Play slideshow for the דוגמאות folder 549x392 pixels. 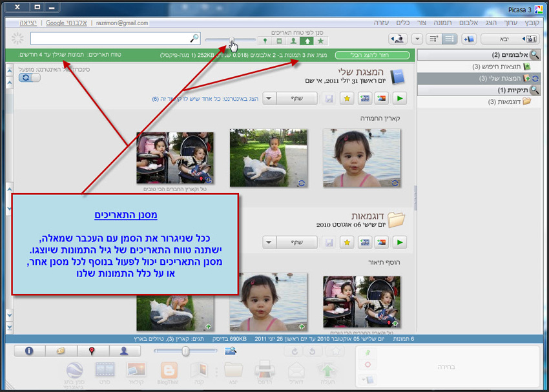[400, 242]
